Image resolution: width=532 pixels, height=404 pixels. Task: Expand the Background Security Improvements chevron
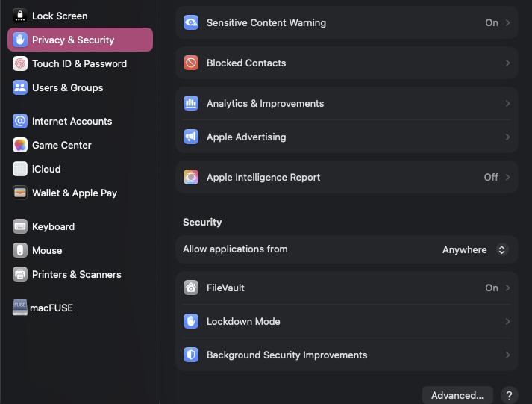coord(507,355)
